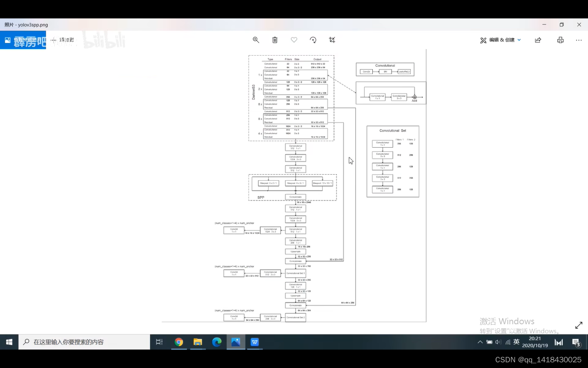588x368 pixels.
Task: Restore down the Photos window
Action: coord(562,25)
